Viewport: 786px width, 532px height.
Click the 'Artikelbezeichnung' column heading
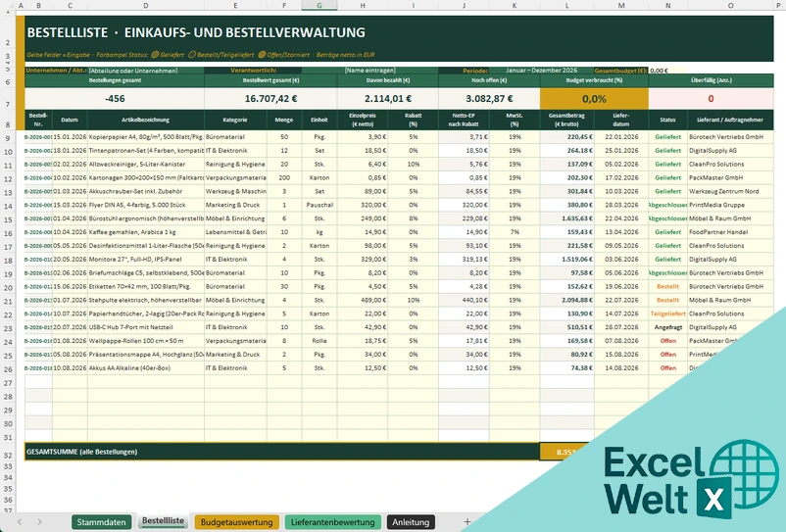click(145, 120)
